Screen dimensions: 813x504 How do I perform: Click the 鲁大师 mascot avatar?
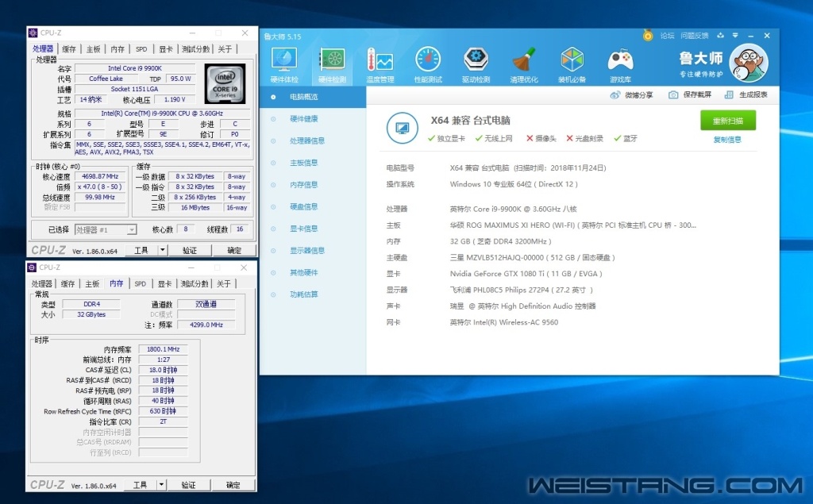tap(748, 63)
